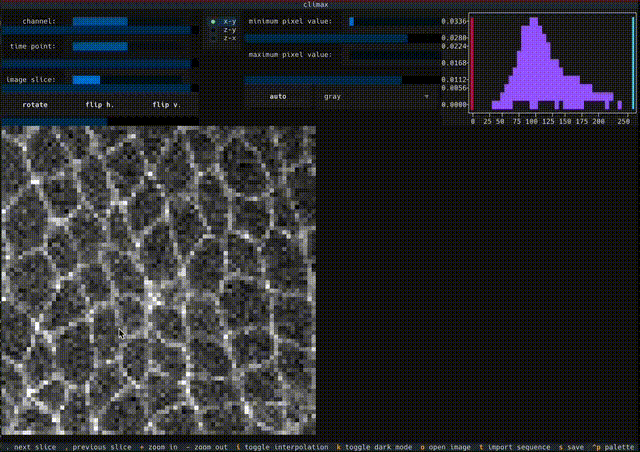Click the minimum pixel value input field
The width and height of the screenshot is (640, 452).
click(x=394, y=21)
